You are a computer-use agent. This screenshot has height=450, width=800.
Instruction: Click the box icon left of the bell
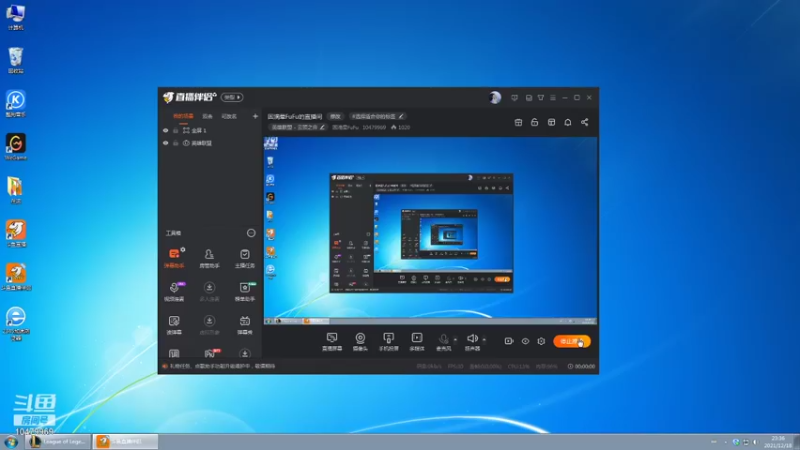tap(552, 122)
